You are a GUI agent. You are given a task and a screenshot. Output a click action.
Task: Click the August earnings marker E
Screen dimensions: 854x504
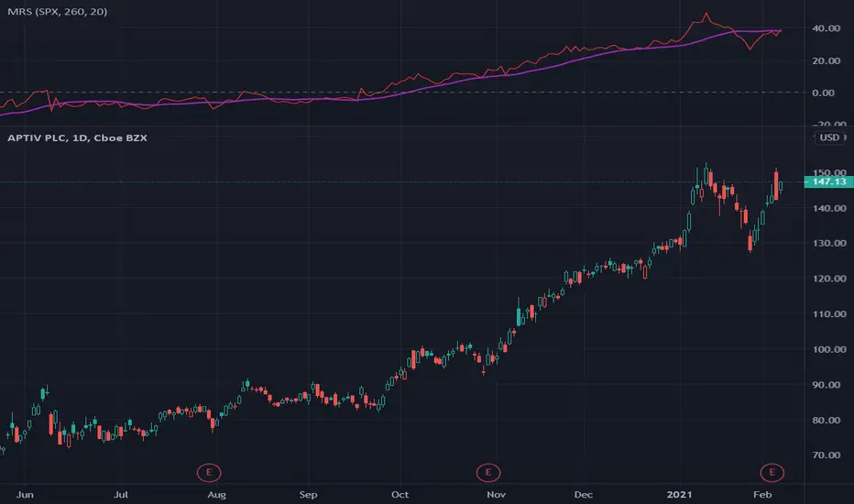[209, 473]
